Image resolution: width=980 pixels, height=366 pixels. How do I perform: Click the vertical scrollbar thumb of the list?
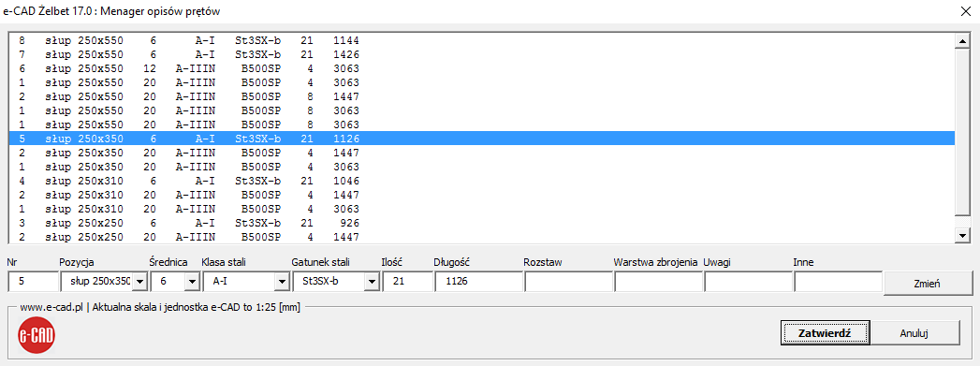pyautogui.click(x=962, y=132)
